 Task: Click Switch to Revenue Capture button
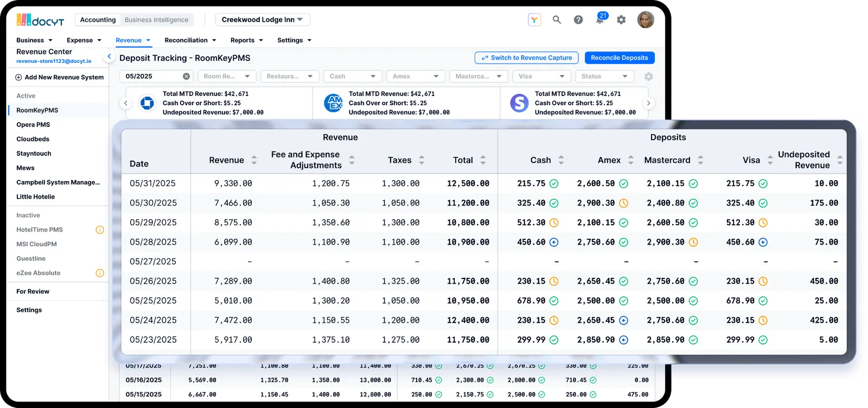coord(526,58)
